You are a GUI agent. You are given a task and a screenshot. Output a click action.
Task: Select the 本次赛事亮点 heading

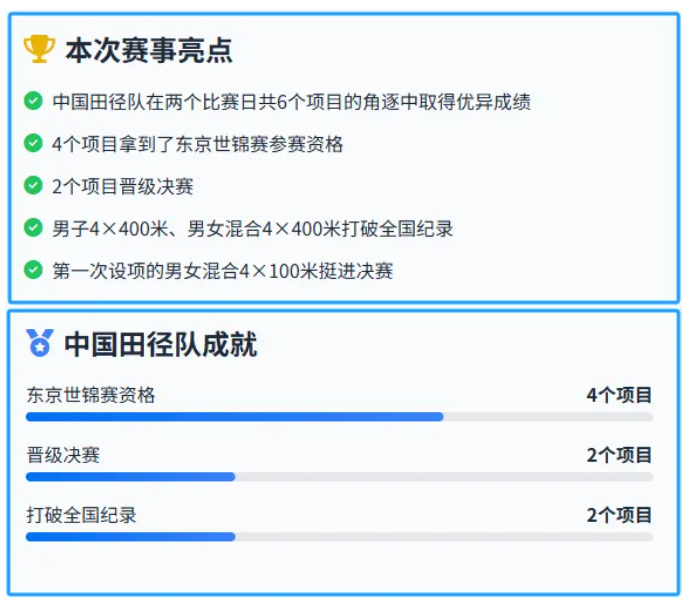tap(149, 50)
